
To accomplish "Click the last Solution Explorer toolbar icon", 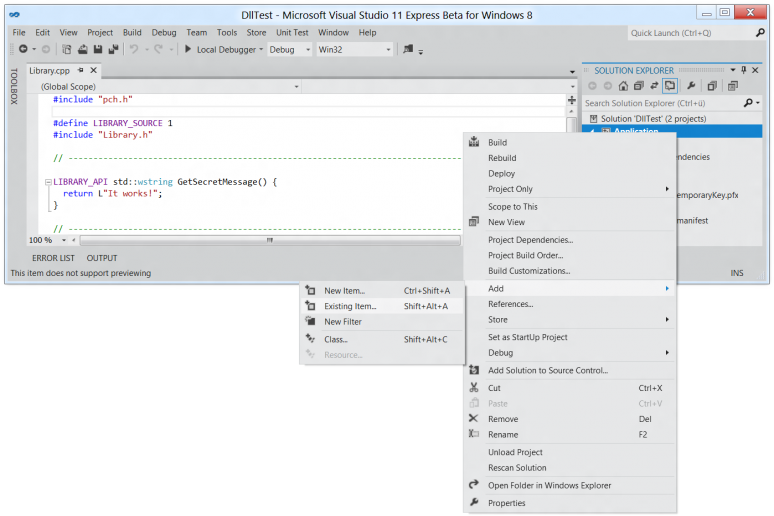I will point(733,86).
